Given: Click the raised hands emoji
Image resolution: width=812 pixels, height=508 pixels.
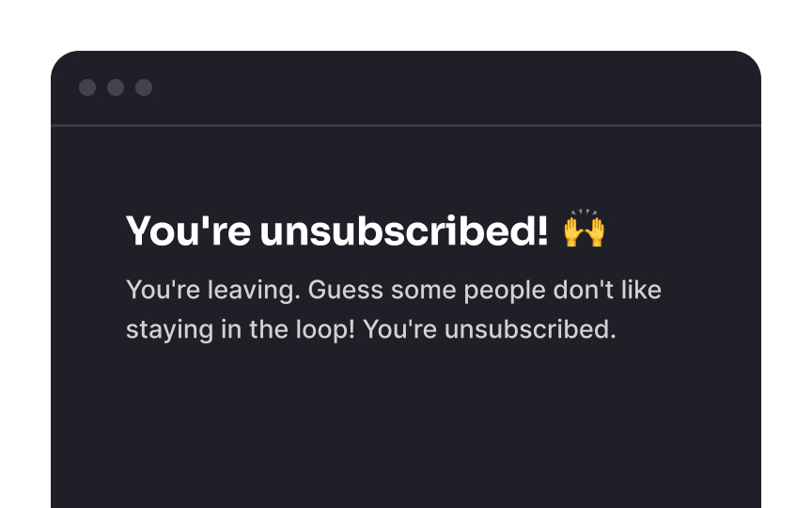Looking at the screenshot, I should pos(585,229).
